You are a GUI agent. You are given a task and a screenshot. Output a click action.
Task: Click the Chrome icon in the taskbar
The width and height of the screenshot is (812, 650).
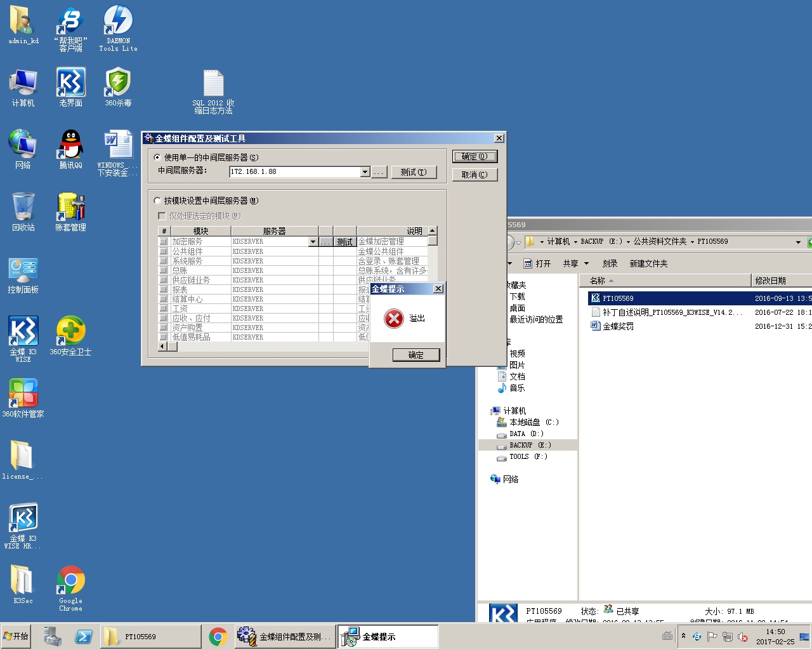coord(218,637)
